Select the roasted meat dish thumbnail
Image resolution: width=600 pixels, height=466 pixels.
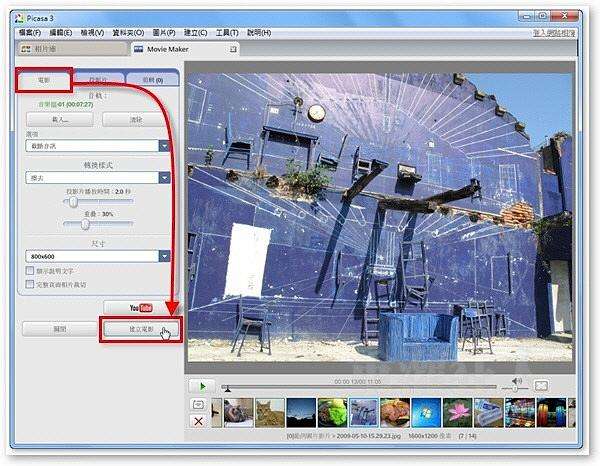[395, 412]
